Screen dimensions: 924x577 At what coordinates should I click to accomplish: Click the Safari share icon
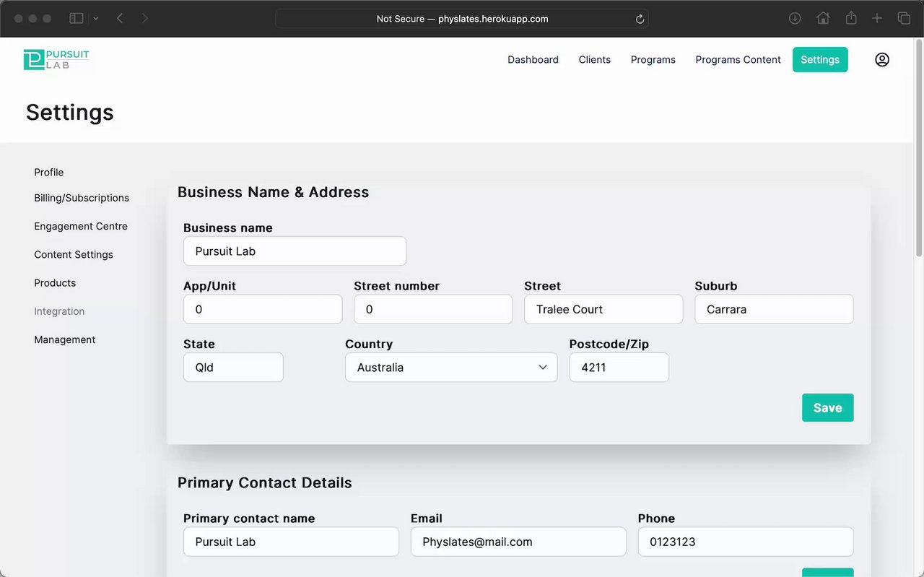coord(851,18)
